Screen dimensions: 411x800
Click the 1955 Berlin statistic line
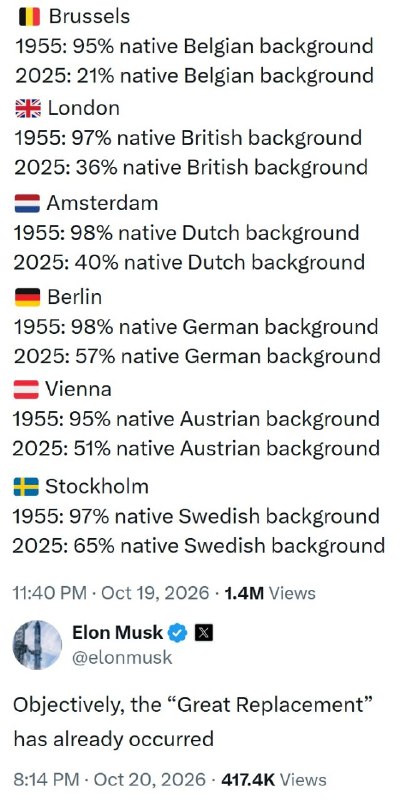coord(196,327)
